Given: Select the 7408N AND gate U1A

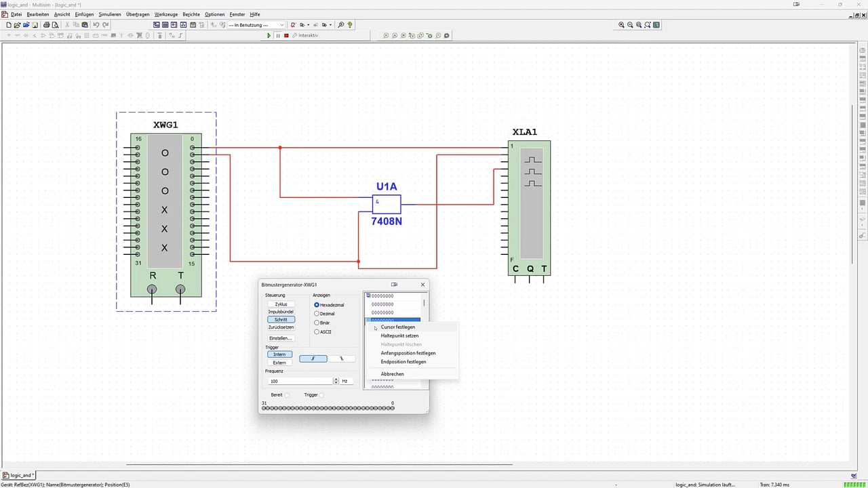Looking at the screenshot, I should click(387, 204).
